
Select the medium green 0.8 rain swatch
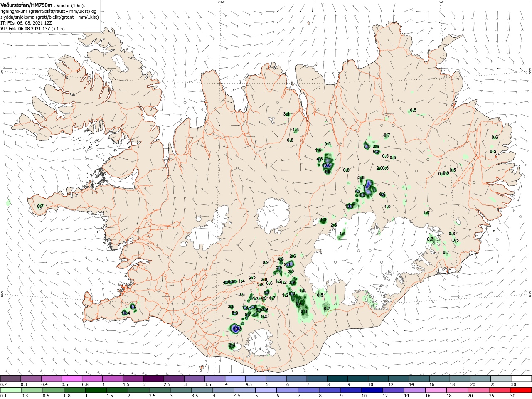(x=75, y=390)
